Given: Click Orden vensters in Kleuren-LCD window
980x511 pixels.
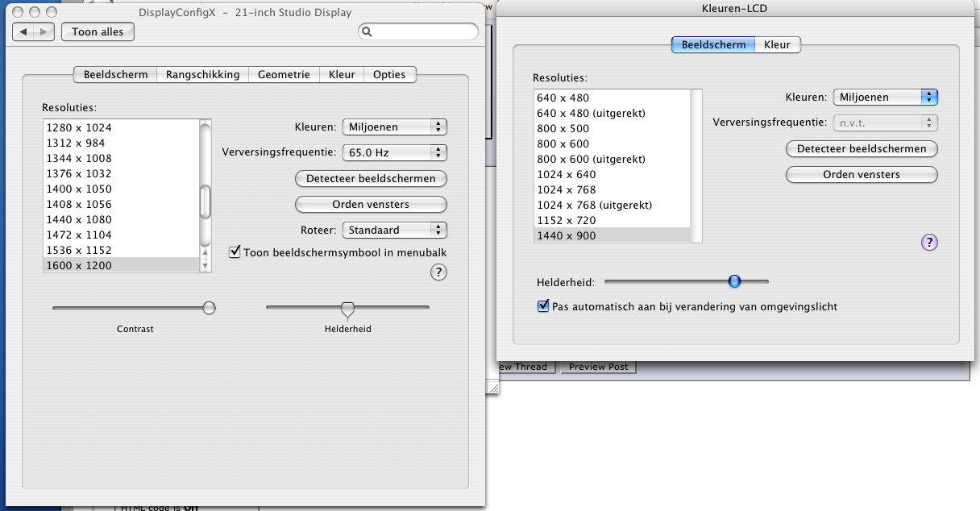Looking at the screenshot, I should (x=862, y=174).
